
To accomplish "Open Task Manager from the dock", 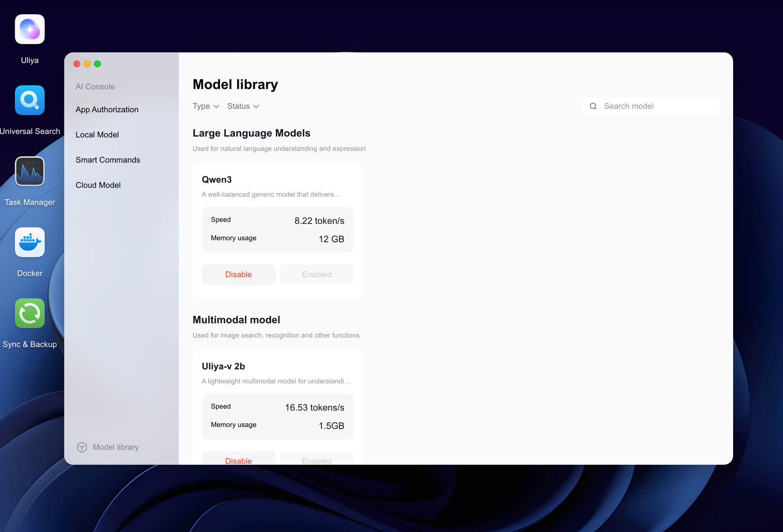I will [29, 171].
